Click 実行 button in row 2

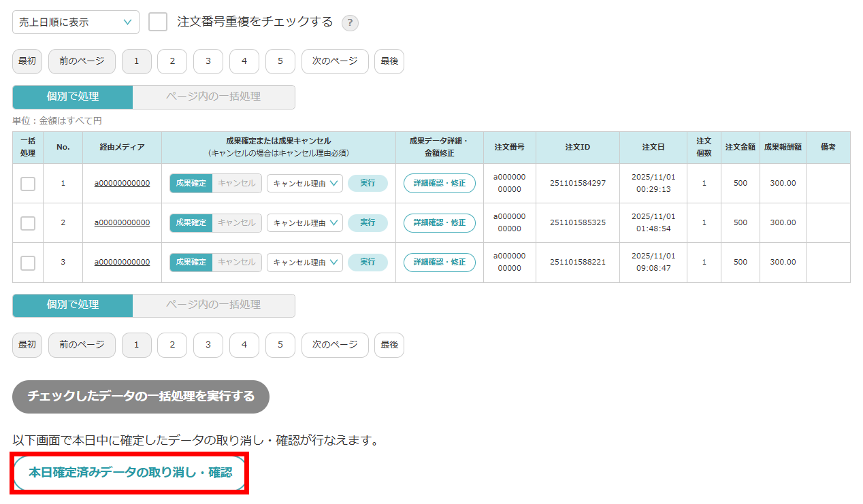point(368,223)
